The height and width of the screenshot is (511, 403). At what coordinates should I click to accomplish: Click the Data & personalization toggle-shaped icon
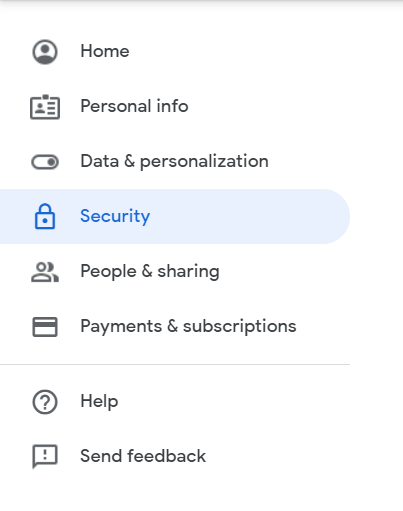point(45,162)
